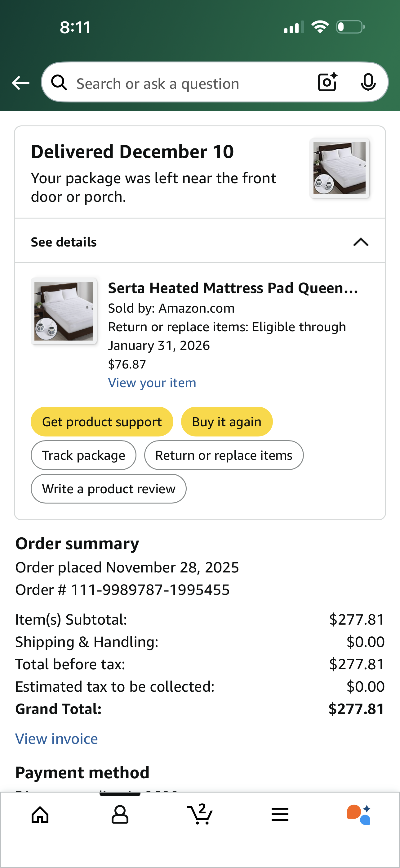Tap the back arrow icon
The height and width of the screenshot is (868, 400).
[20, 83]
